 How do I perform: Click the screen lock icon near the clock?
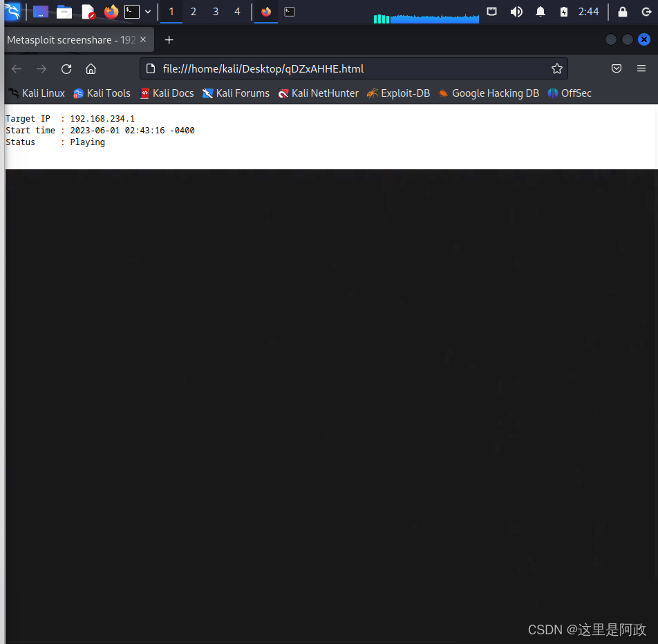coord(622,11)
